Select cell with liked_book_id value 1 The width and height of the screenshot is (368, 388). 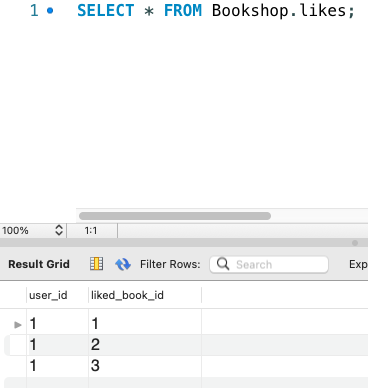[x=145, y=324]
